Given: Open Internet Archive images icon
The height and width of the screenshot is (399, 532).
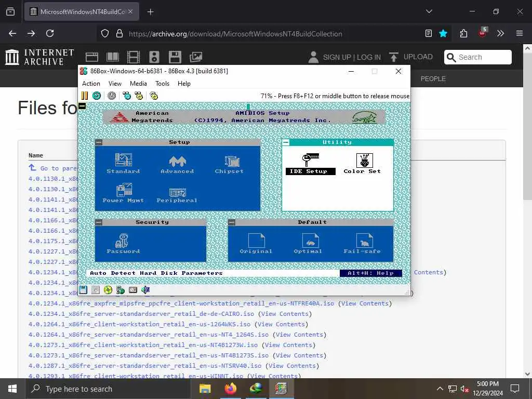Looking at the screenshot, I should click(196, 57).
